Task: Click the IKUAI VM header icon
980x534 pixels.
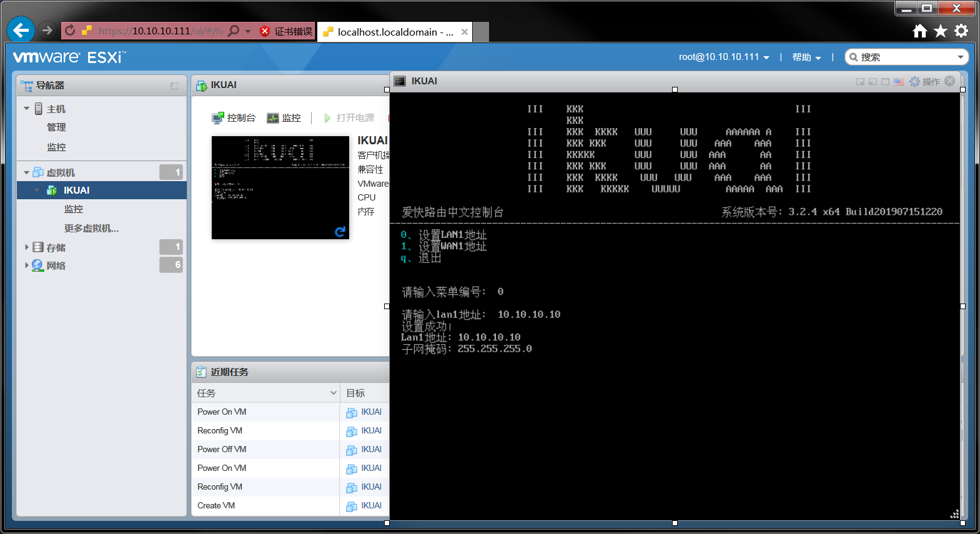Action: 202,86
